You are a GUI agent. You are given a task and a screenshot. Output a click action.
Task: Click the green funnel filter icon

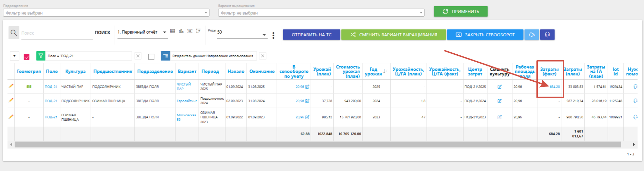tap(41, 56)
